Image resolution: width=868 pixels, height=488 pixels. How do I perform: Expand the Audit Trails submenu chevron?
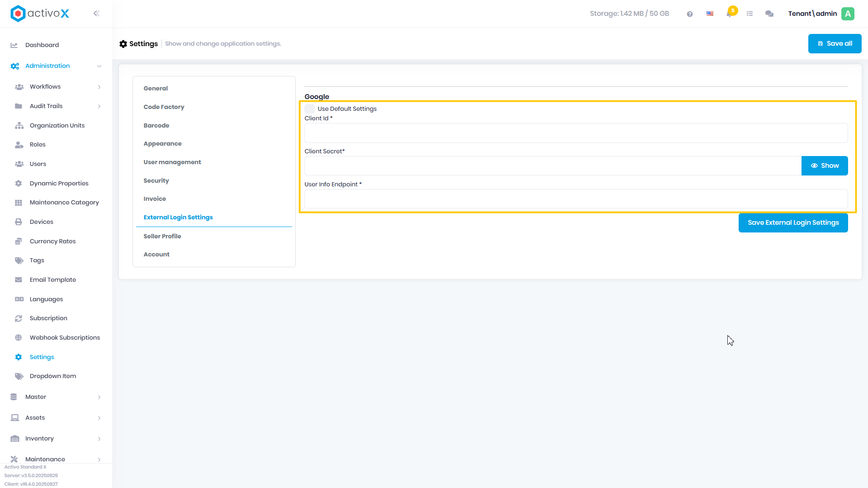(99, 106)
